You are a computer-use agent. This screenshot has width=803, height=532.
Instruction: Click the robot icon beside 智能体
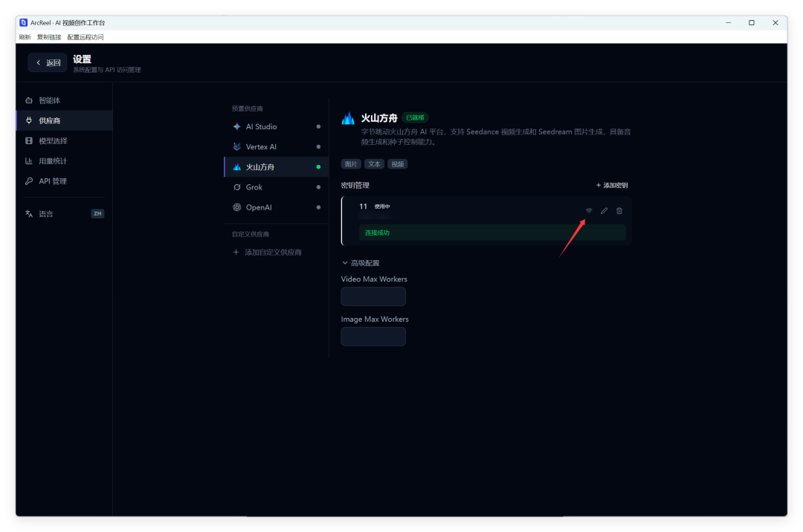click(29, 100)
